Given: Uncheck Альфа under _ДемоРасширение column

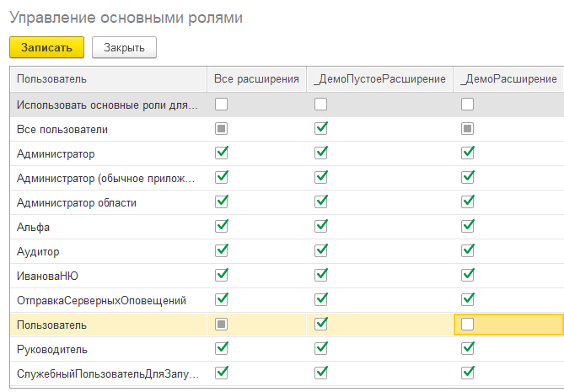Looking at the screenshot, I should 467,227.
